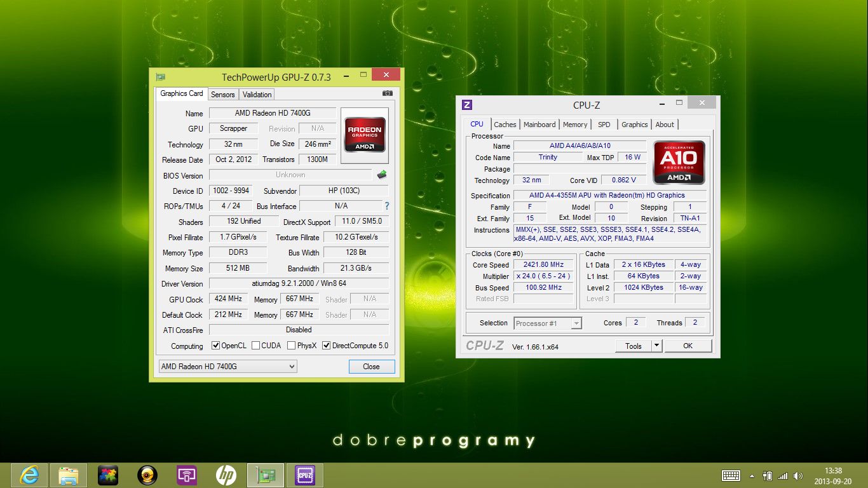Save the BIOS using the green chip icon

pyautogui.click(x=382, y=175)
